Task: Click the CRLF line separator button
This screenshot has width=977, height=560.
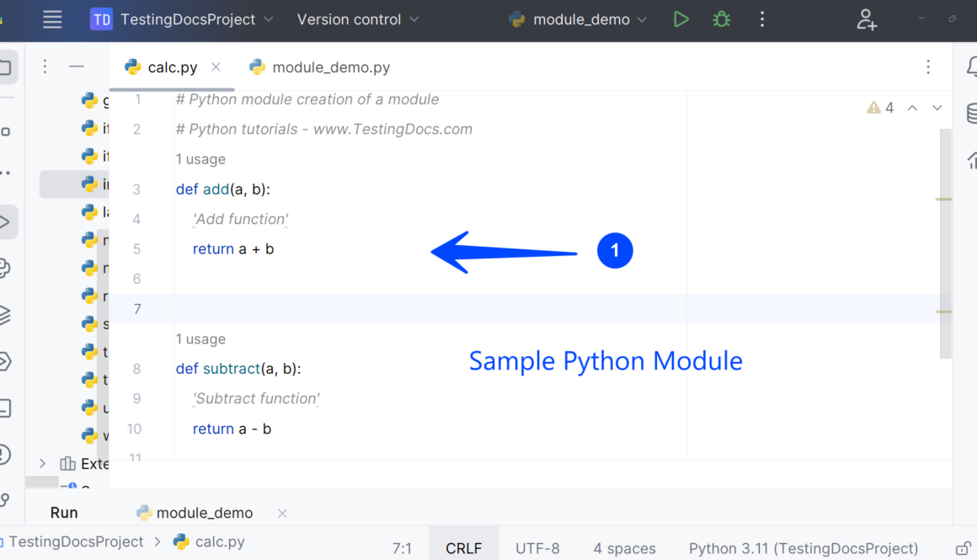Action: coord(463,548)
